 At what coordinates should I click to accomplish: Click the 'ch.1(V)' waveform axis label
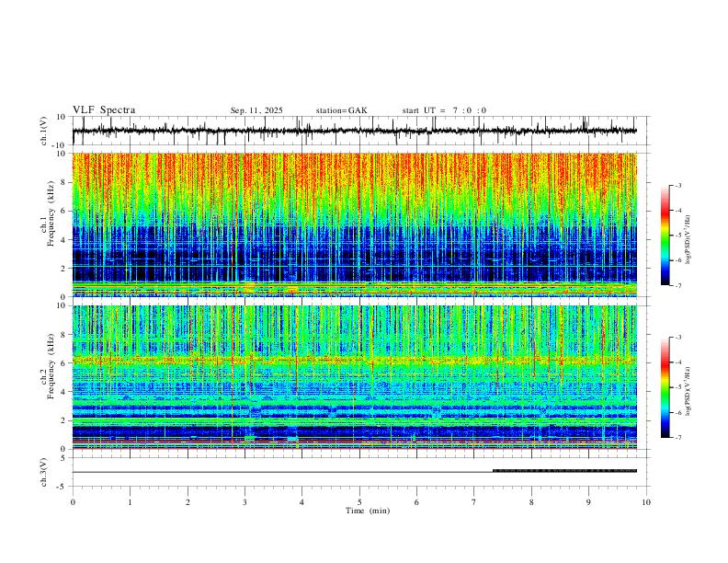pos(44,131)
